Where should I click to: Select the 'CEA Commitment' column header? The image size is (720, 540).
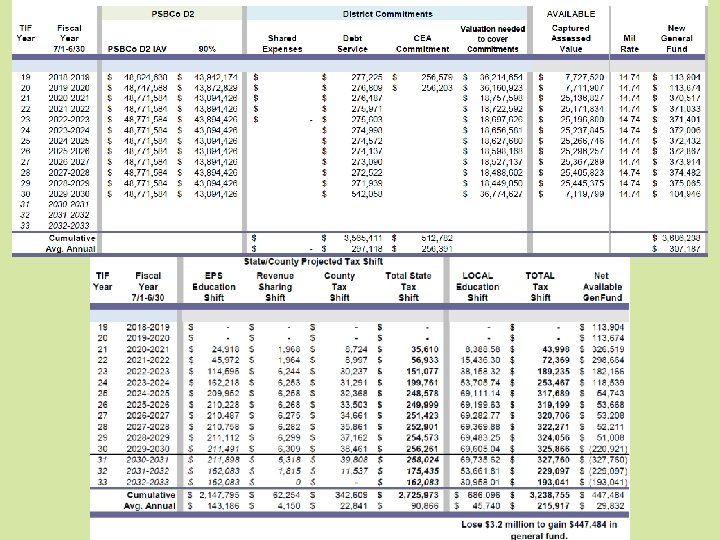pos(422,44)
